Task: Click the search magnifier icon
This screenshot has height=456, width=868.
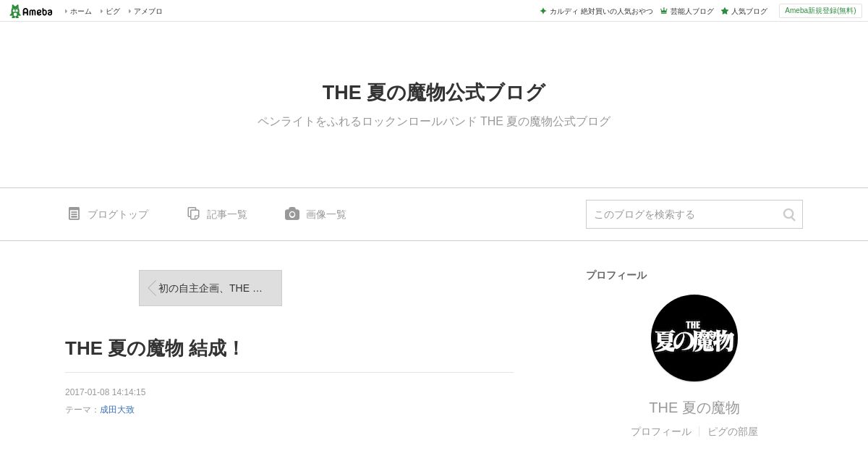Action: click(789, 214)
